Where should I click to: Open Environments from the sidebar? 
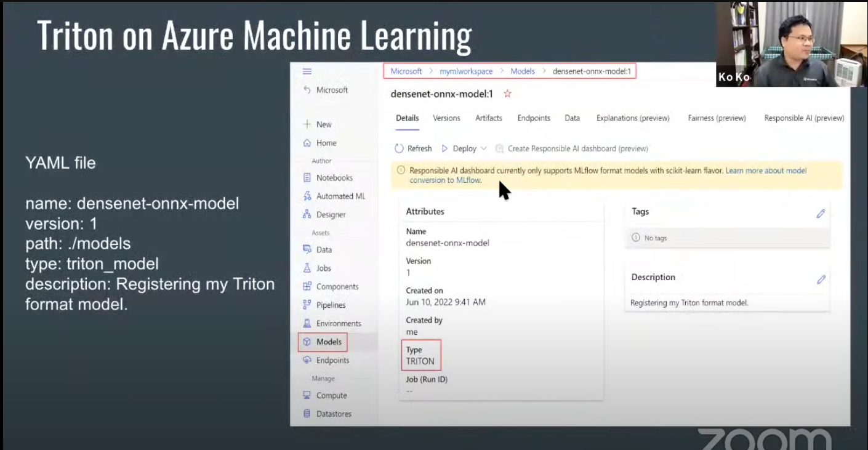tap(339, 324)
